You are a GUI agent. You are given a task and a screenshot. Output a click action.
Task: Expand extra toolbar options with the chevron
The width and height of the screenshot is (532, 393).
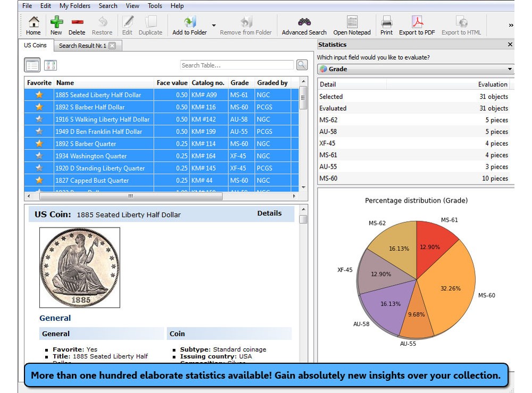[510, 24]
